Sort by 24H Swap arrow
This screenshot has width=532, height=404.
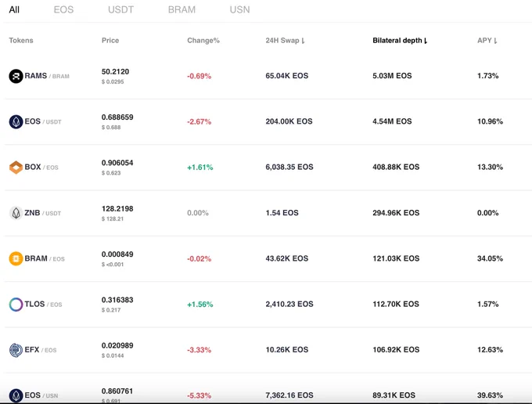pyautogui.click(x=303, y=41)
